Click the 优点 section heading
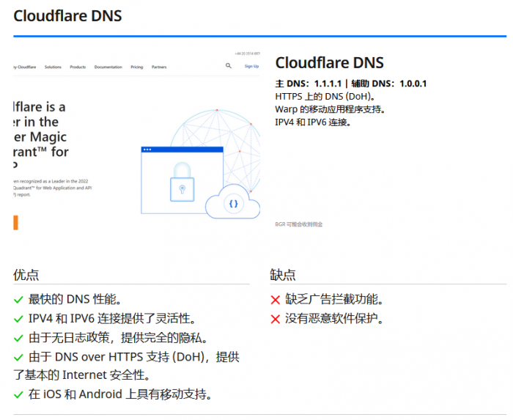This screenshot has height=420, width=513. click(26, 275)
